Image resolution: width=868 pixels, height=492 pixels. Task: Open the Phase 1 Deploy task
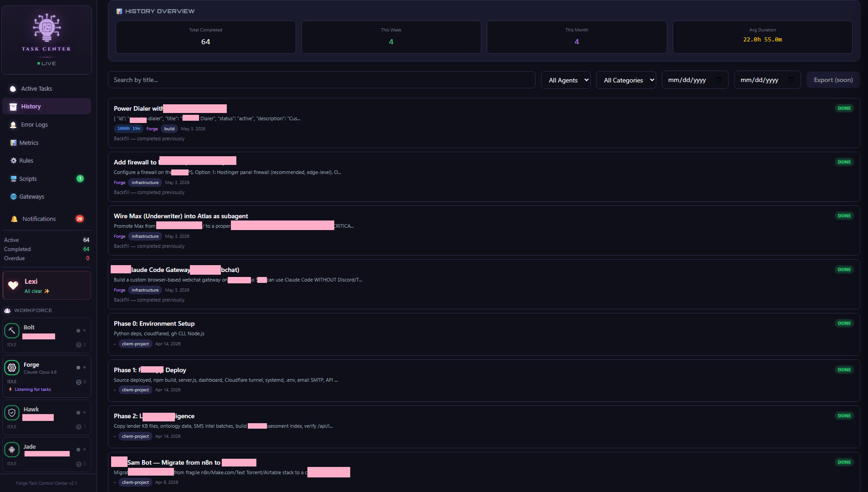tap(484, 381)
